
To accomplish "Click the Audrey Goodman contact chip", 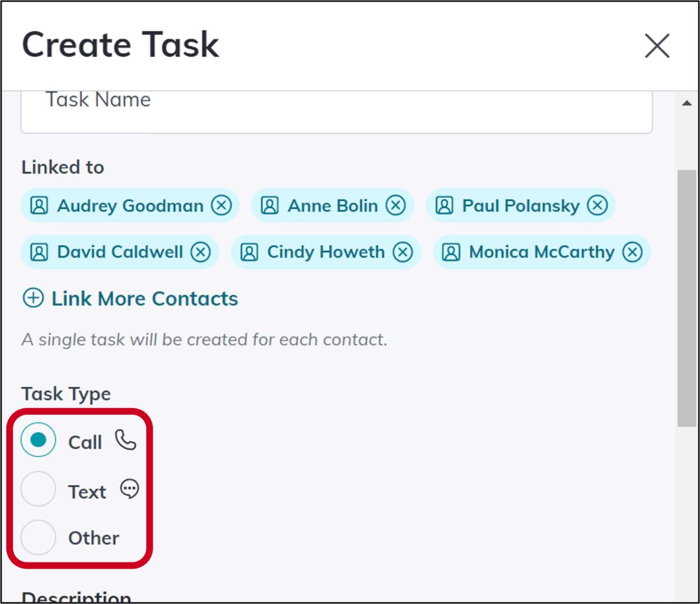I will point(130,206).
